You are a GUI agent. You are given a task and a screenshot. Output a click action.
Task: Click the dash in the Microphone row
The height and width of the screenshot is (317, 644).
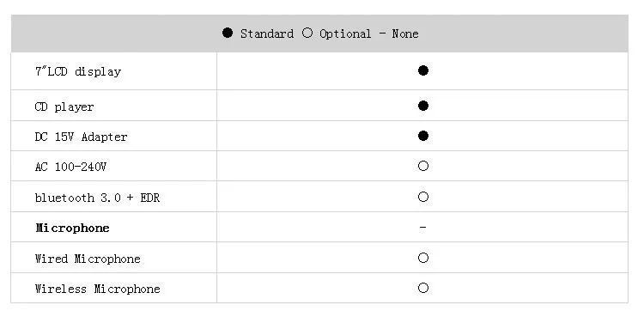pos(423,227)
